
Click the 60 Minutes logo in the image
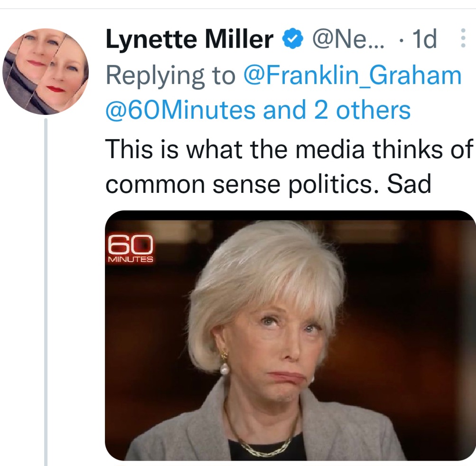point(131,248)
